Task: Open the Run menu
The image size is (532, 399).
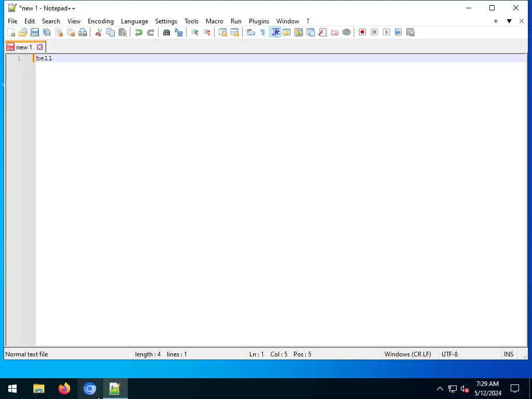Action: pyautogui.click(x=236, y=21)
